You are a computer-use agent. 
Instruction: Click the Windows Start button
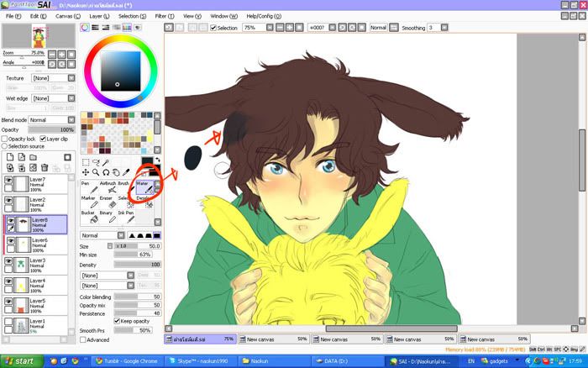(x=20, y=360)
